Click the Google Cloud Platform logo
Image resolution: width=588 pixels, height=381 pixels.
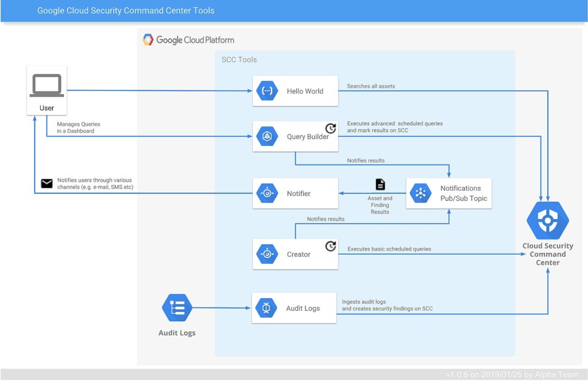click(188, 40)
